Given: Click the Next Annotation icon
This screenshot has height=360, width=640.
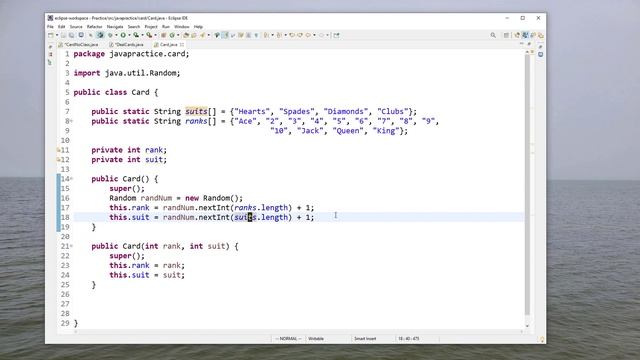Looking at the screenshot, I should 266,35.
